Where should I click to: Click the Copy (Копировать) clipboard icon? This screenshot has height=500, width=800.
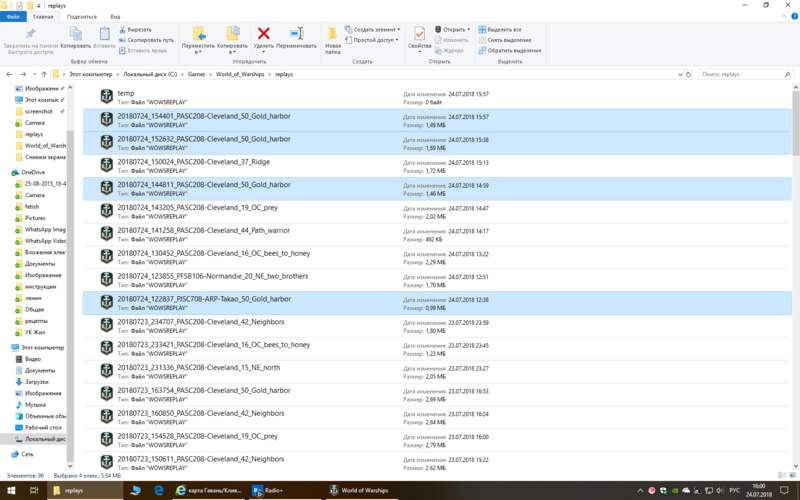76,34
